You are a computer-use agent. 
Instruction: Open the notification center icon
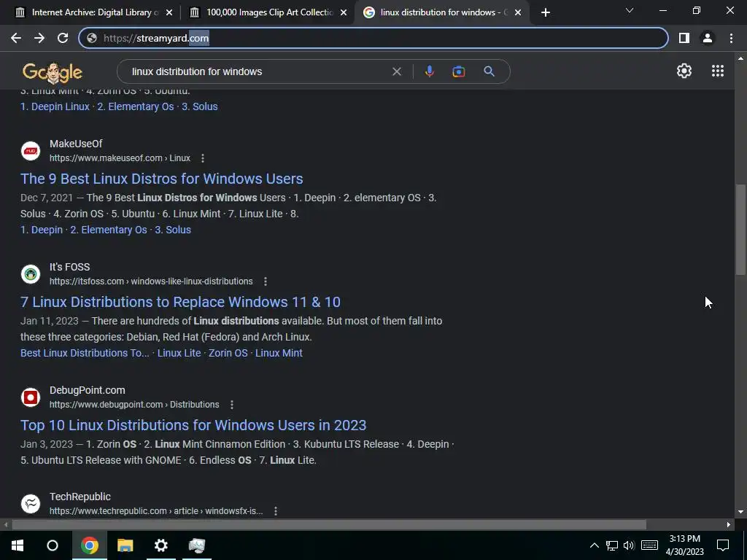723,545
